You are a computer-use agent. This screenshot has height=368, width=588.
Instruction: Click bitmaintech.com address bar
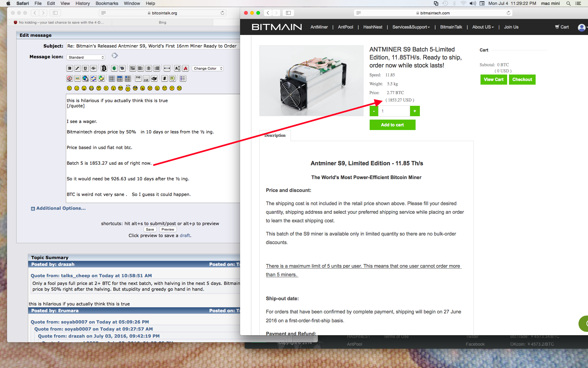(433, 13)
